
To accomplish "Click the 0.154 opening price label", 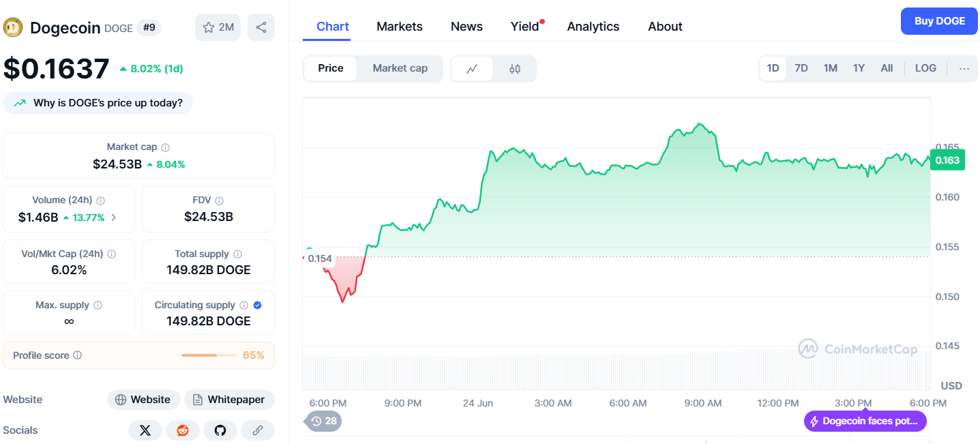I will [x=319, y=258].
